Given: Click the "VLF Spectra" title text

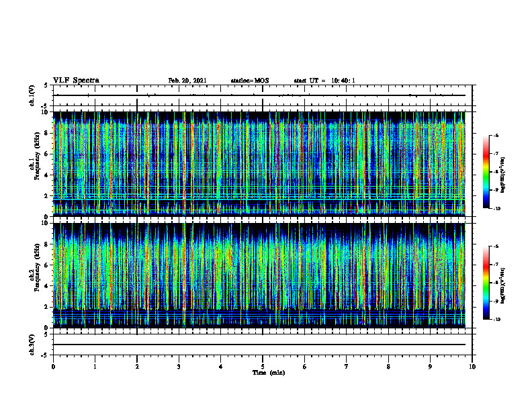Looking at the screenshot, I should coord(76,81).
